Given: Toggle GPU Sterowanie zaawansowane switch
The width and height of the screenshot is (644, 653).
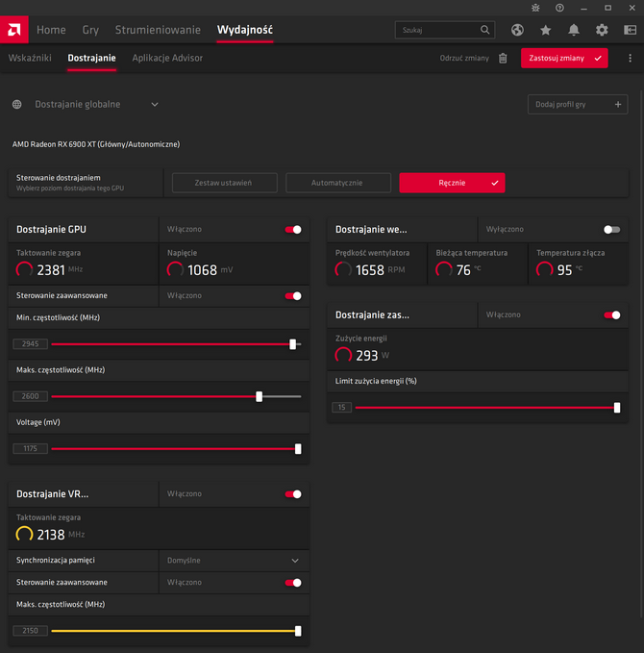Looking at the screenshot, I should 293,295.
